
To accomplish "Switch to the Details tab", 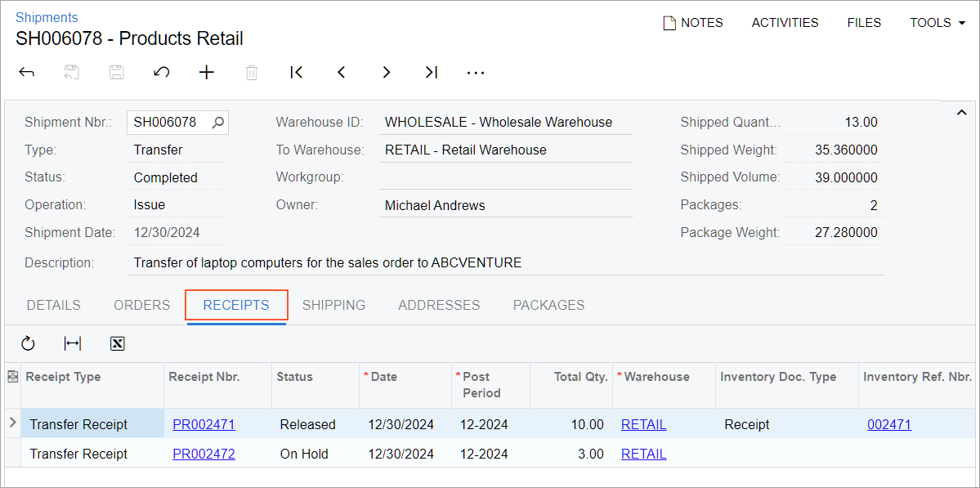I will (54, 306).
